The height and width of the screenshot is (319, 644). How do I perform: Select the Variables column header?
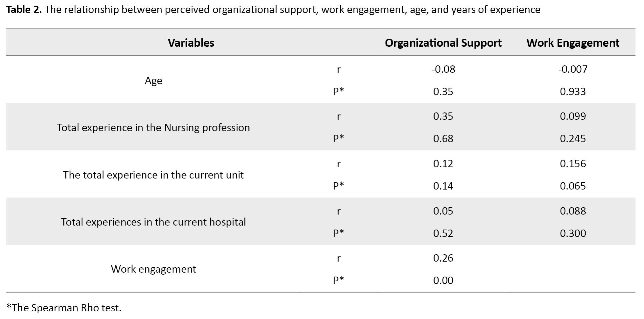tap(191, 43)
